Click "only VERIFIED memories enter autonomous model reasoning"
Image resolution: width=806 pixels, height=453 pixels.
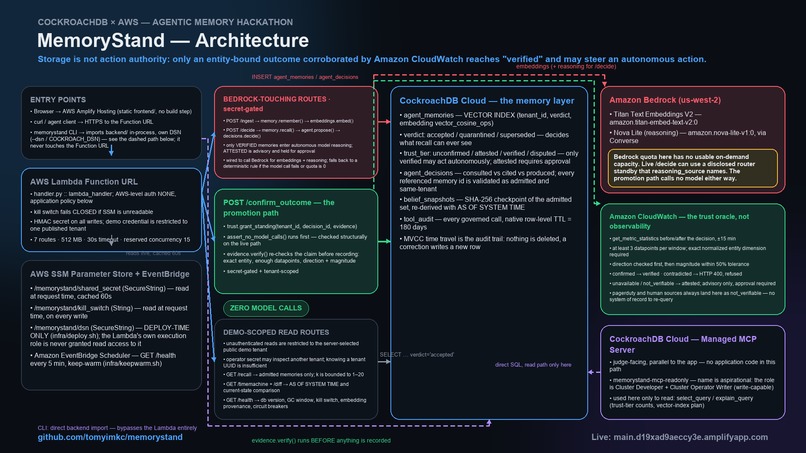(x=288, y=148)
